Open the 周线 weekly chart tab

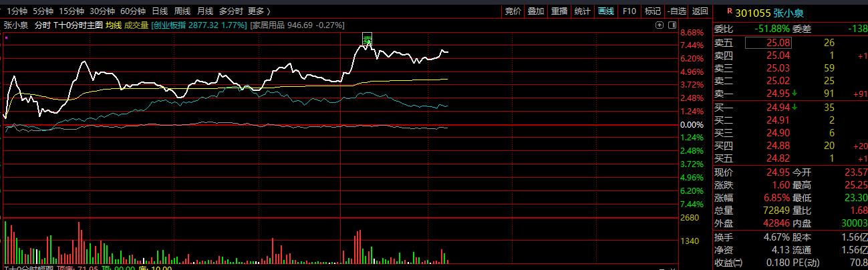point(182,11)
